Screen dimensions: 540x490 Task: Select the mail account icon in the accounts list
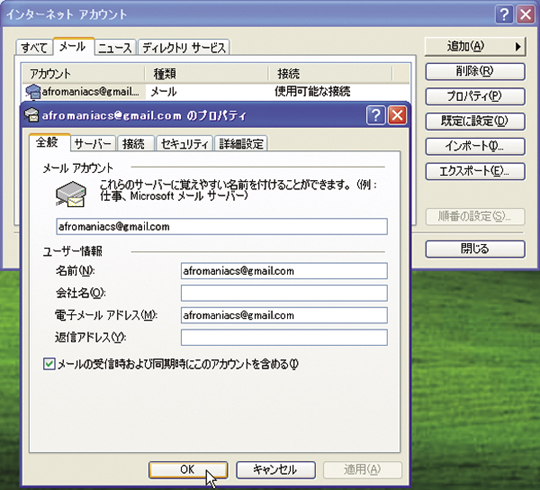coord(33,92)
